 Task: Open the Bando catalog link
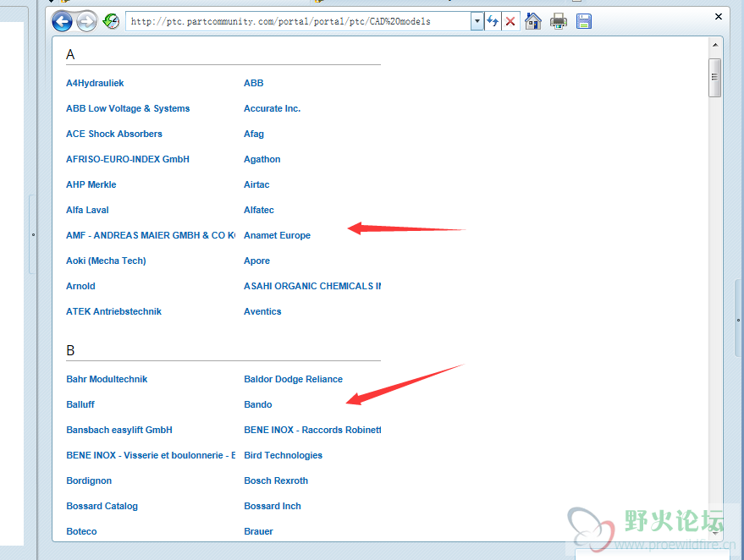[x=258, y=404]
